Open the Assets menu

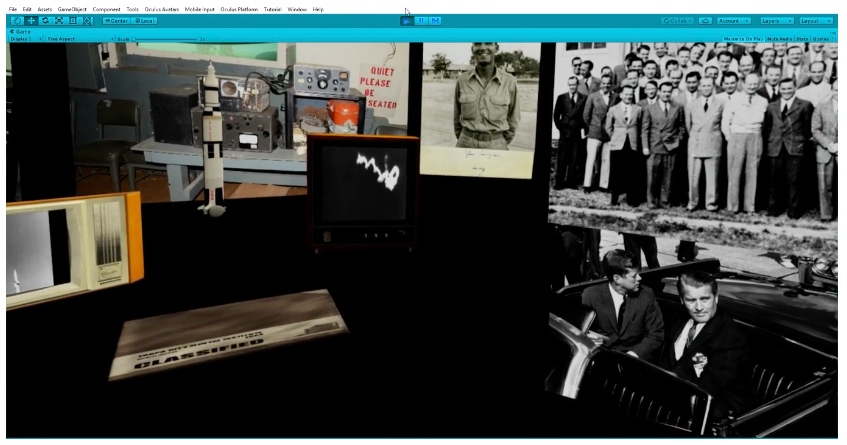[x=45, y=9]
